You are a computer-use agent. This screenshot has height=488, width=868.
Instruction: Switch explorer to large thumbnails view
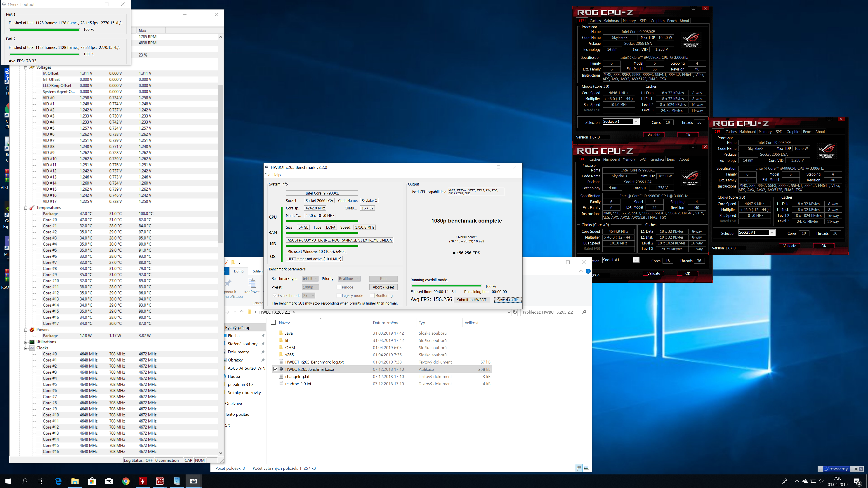586,468
